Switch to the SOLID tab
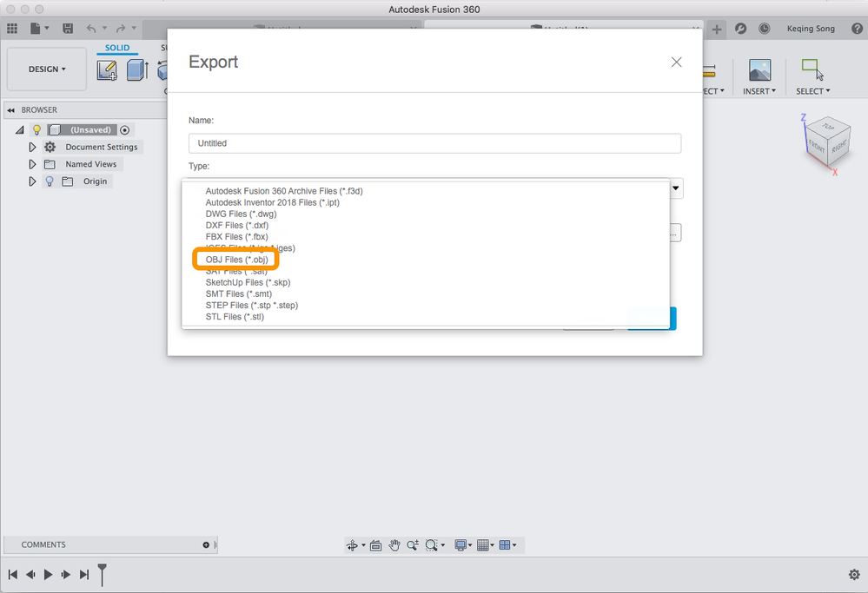This screenshot has width=868, height=593. [x=117, y=48]
